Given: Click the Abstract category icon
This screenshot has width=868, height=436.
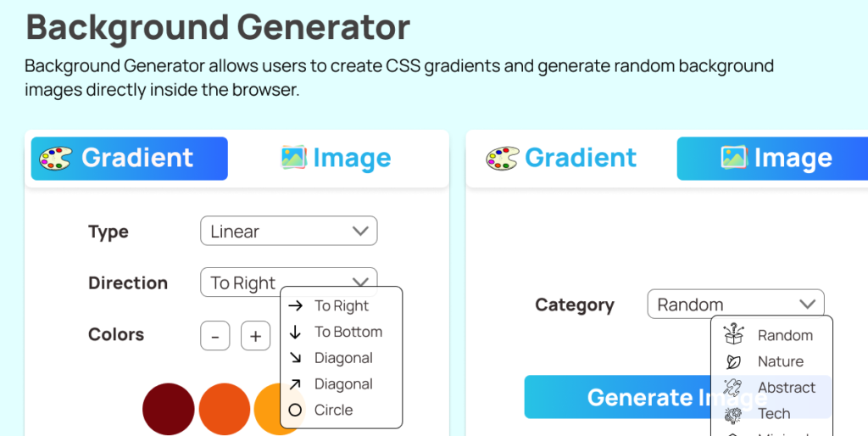Looking at the screenshot, I should pos(734,388).
